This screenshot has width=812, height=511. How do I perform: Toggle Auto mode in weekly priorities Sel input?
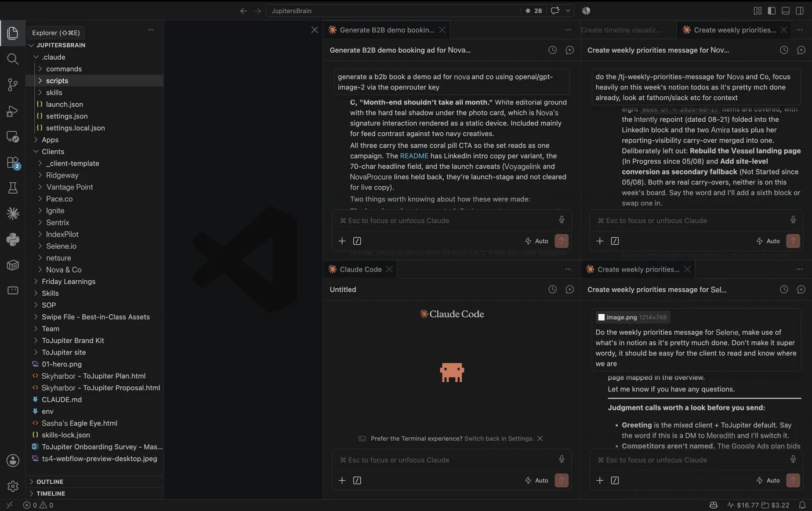[768, 480]
